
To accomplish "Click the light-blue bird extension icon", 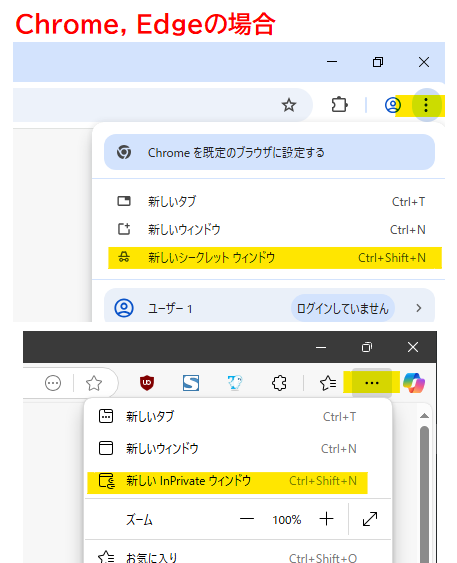I will point(235,383).
